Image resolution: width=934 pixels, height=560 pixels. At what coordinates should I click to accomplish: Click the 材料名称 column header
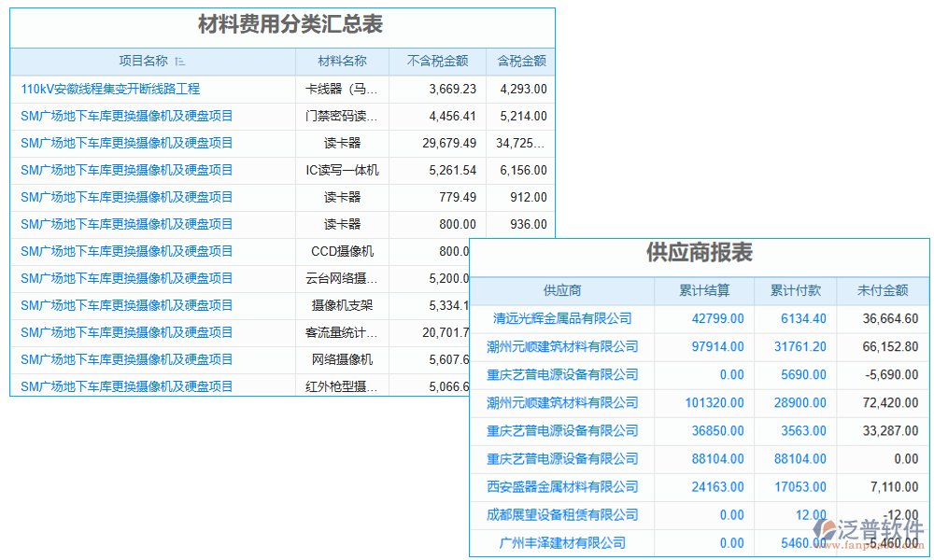pos(341,61)
